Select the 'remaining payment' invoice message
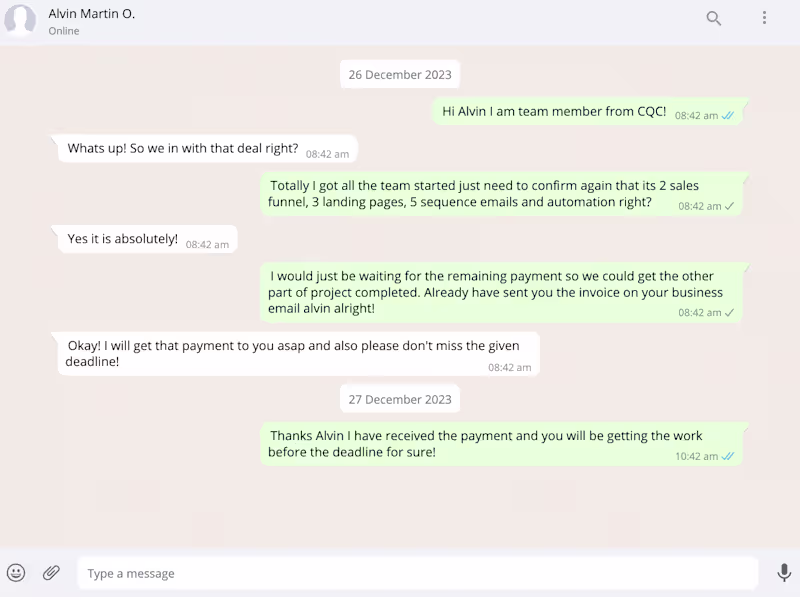Image resolution: width=800 pixels, height=600 pixels. pos(496,292)
